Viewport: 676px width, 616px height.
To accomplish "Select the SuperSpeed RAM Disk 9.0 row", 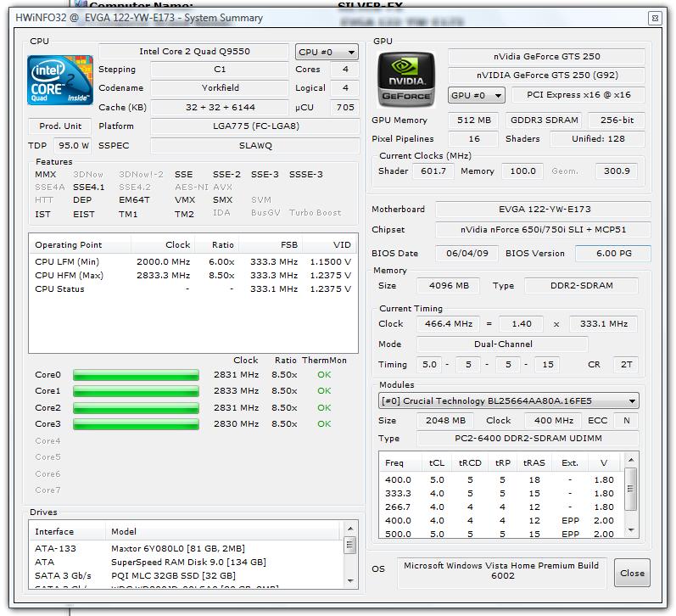I will coord(187,562).
